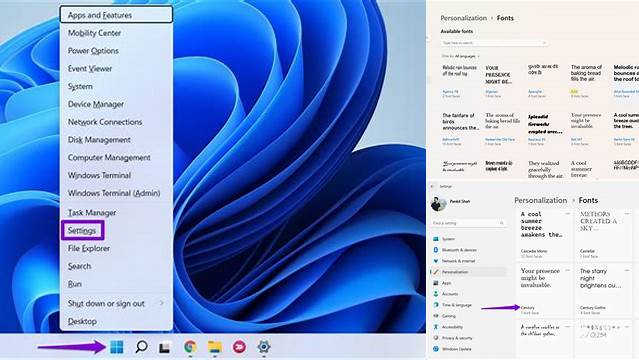Click the Find a setting search field
This screenshot has height=360, width=639.
point(469,223)
